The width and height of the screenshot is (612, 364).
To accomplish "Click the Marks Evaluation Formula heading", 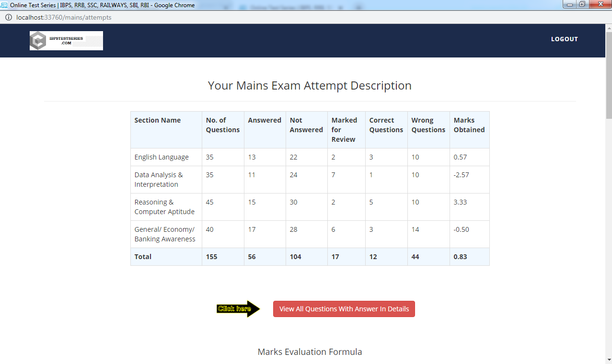I will [310, 352].
